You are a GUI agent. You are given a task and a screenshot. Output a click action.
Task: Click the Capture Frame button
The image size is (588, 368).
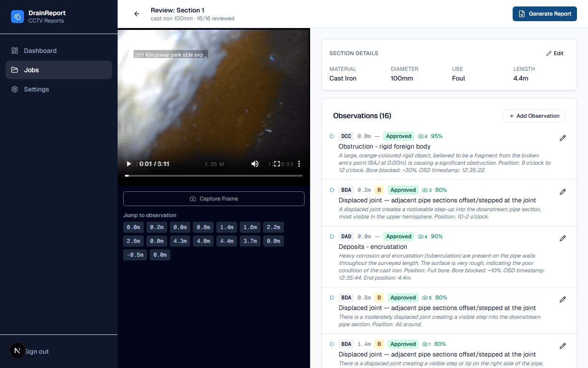(214, 199)
